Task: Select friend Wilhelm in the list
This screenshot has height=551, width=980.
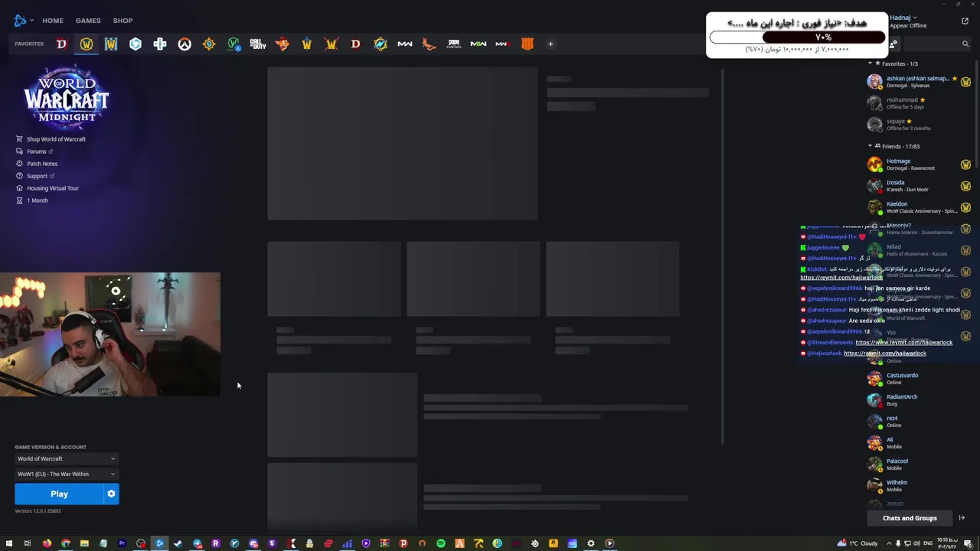Action: pyautogui.click(x=919, y=486)
